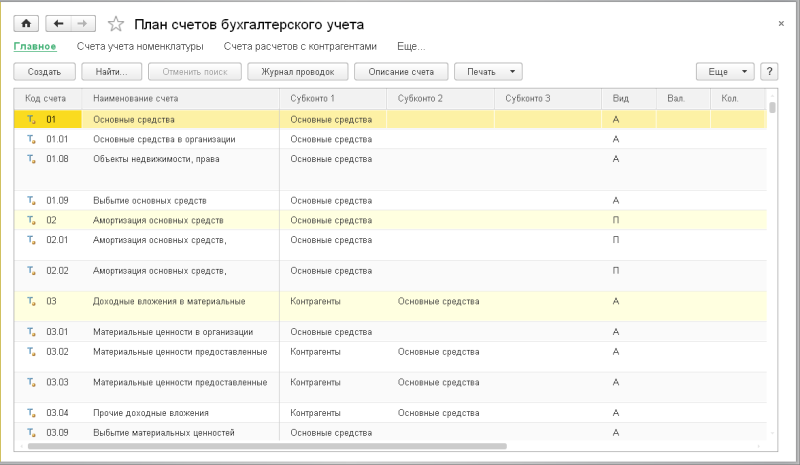
Task: Click the Описание счета button
Action: coord(400,72)
